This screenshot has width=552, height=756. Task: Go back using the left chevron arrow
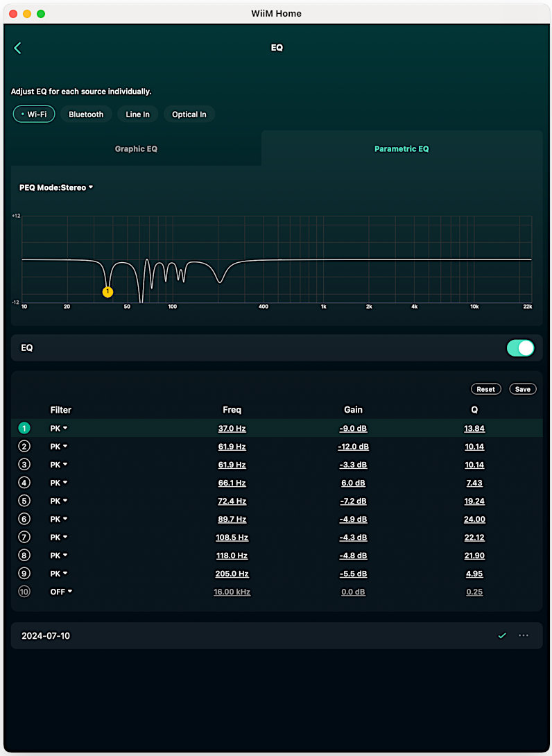click(x=17, y=48)
